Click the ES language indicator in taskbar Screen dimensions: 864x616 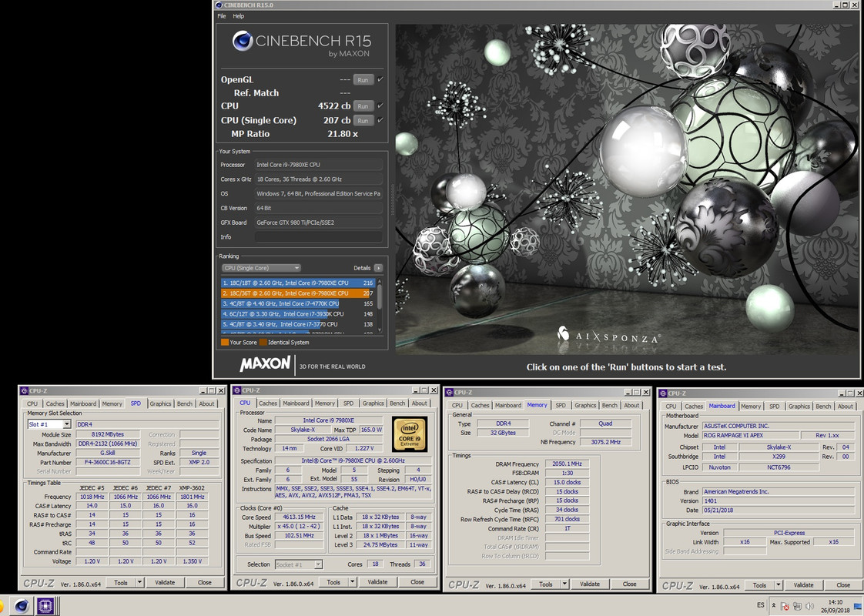tap(760, 605)
